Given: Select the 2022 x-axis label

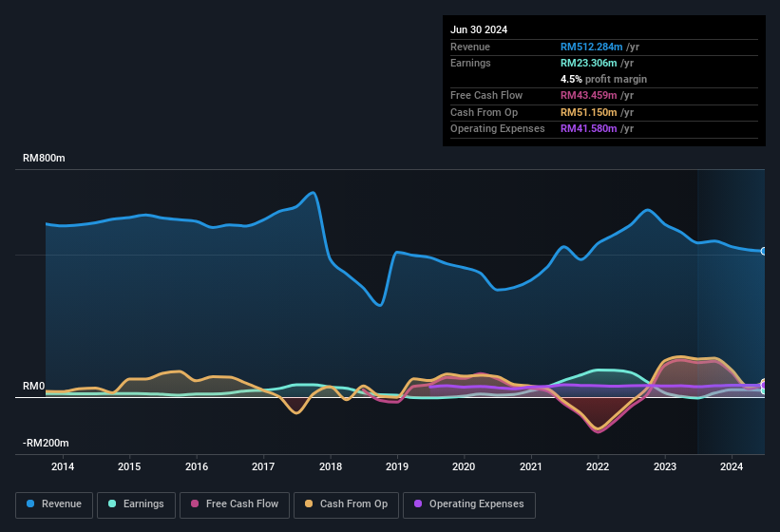Looking at the screenshot, I should click(598, 466).
